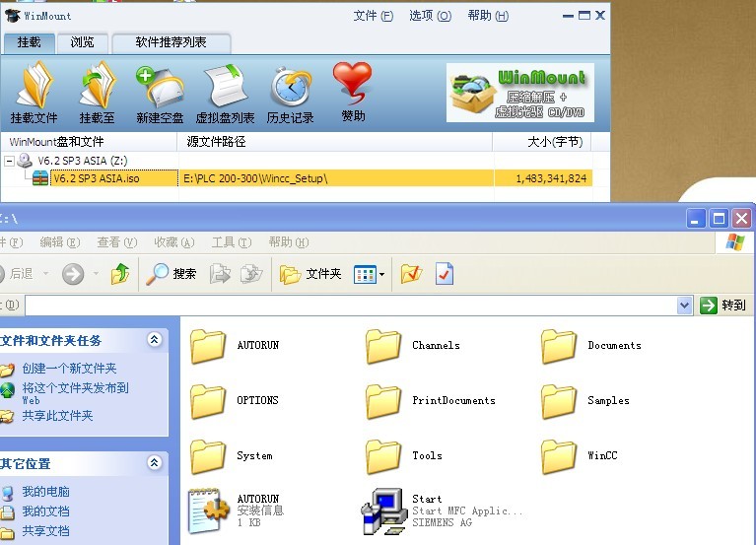756x545 pixels.
Task: Open WinMount 选项(O) menu
Action: [430, 16]
